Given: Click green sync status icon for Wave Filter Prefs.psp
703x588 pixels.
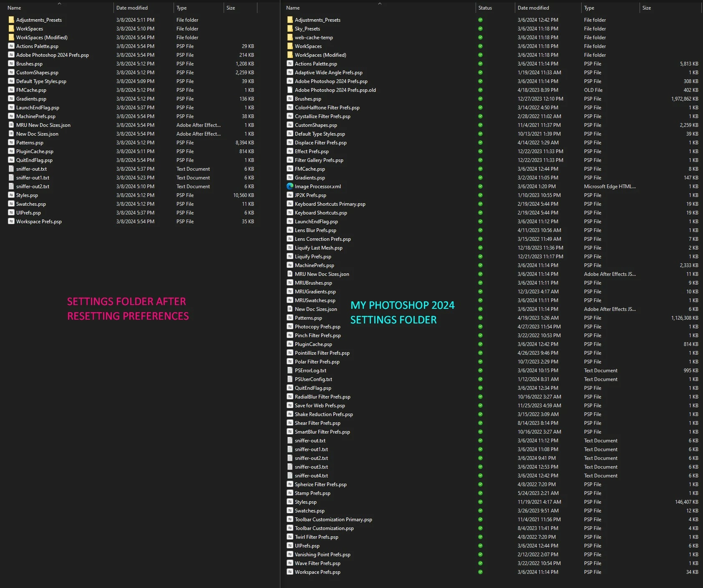Looking at the screenshot, I should (480, 563).
